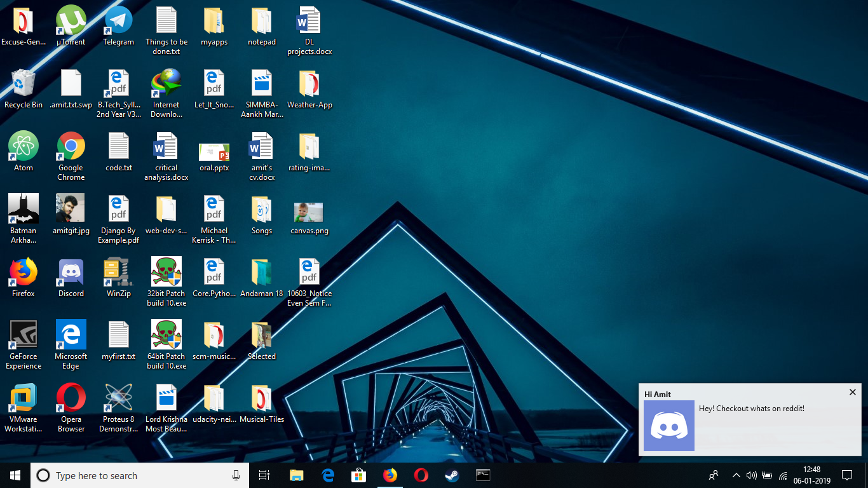Open Task View from the taskbar

tap(264, 475)
